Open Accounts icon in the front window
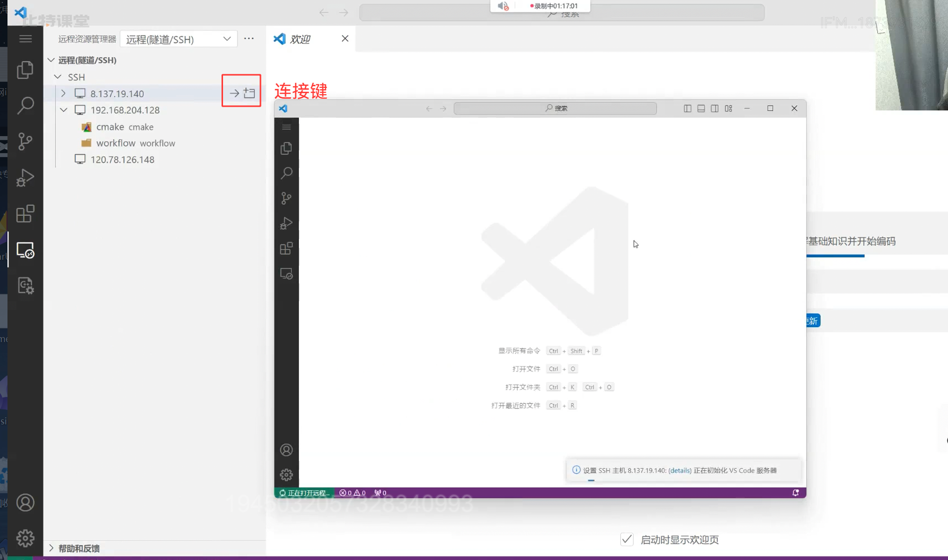Viewport: 948px width, 560px height. pos(286,450)
